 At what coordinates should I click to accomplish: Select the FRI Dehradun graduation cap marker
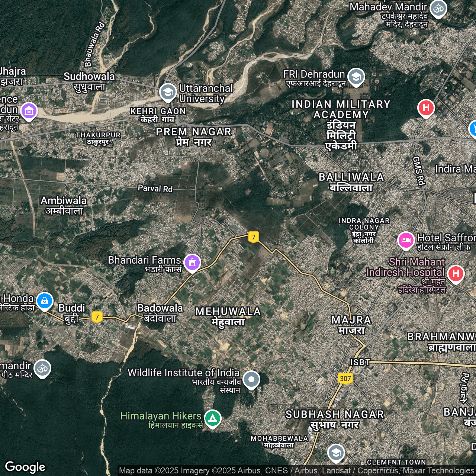[x=356, y=77]
